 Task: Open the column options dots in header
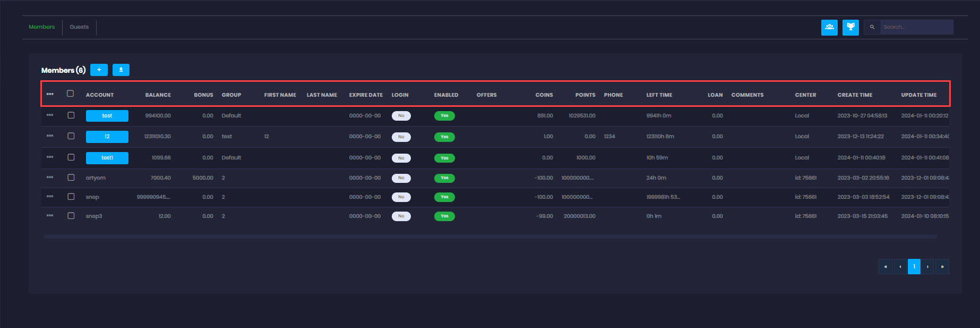point(50,94)
